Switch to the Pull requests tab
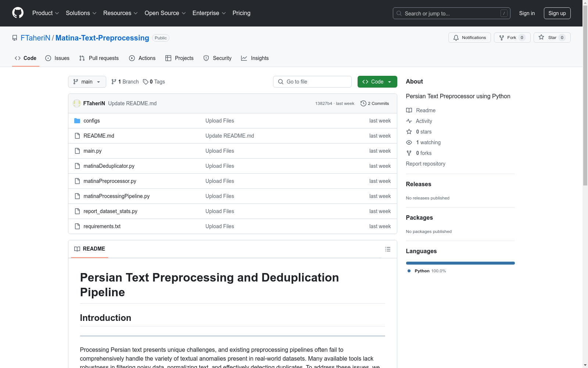588x368 pixels. tap(99, 58)
